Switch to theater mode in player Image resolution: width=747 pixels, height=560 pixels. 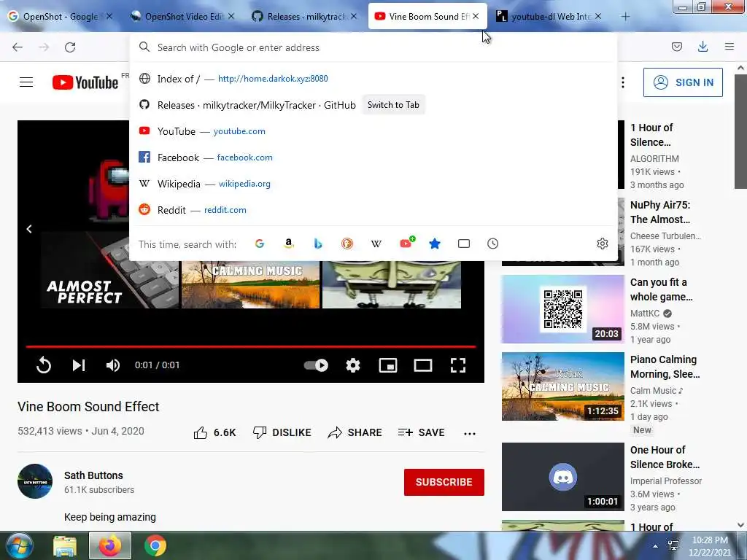[423, 365]
